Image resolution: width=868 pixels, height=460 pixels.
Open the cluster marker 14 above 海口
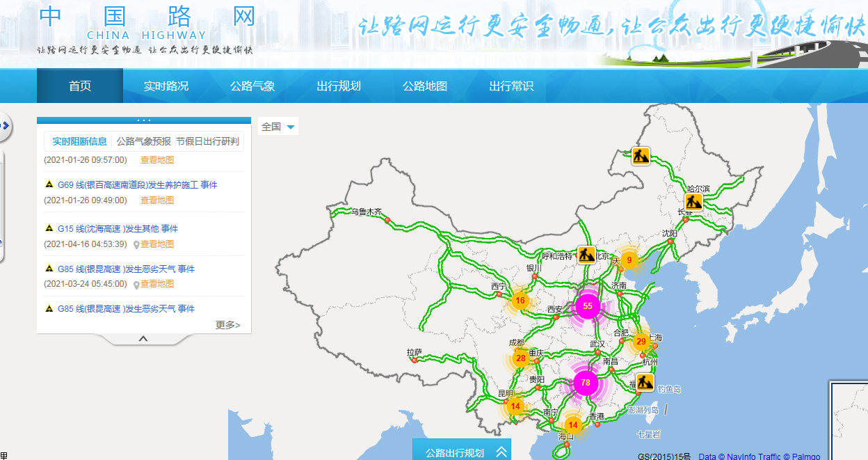[x=573, y=425]
